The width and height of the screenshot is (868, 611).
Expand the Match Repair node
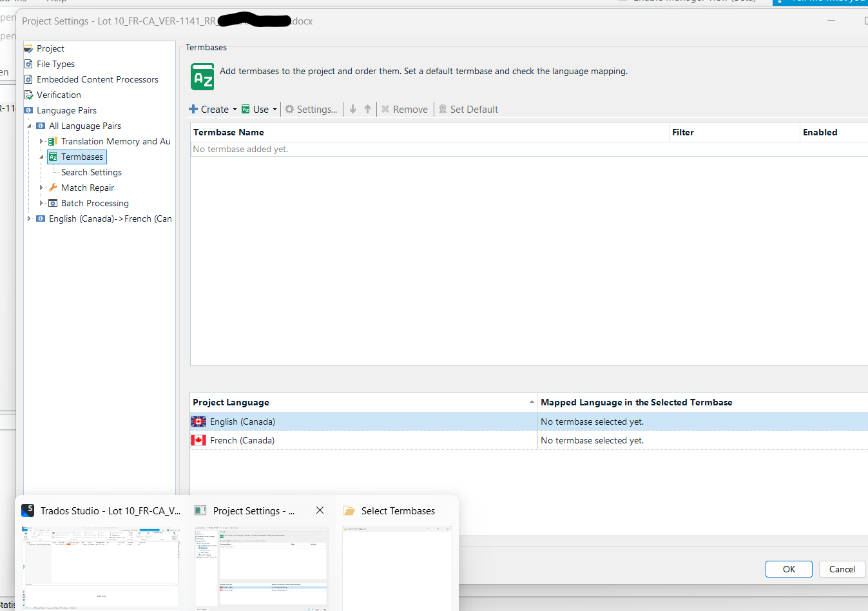[41, 188]
